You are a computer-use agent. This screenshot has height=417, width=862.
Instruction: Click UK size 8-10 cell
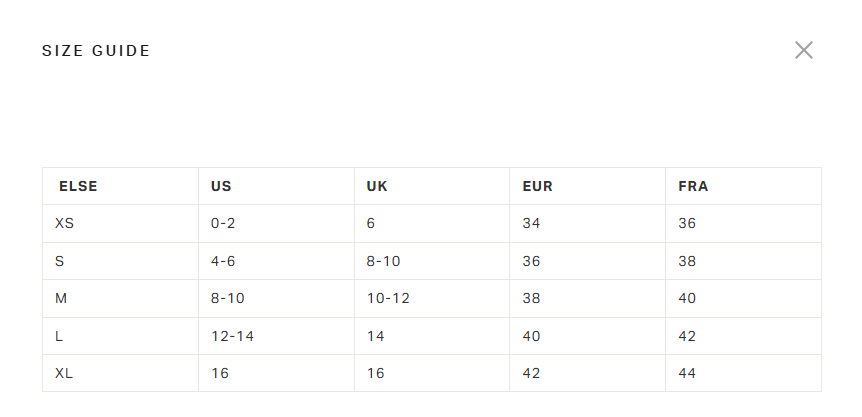[x=383, y=261]
